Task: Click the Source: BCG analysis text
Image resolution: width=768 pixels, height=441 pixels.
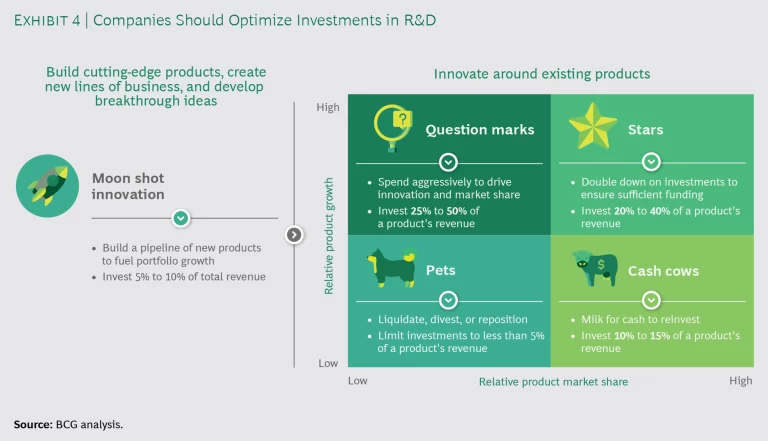Action: point(68,424)
